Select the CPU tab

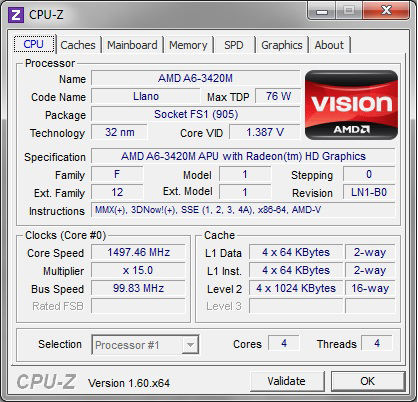[34, 44]
